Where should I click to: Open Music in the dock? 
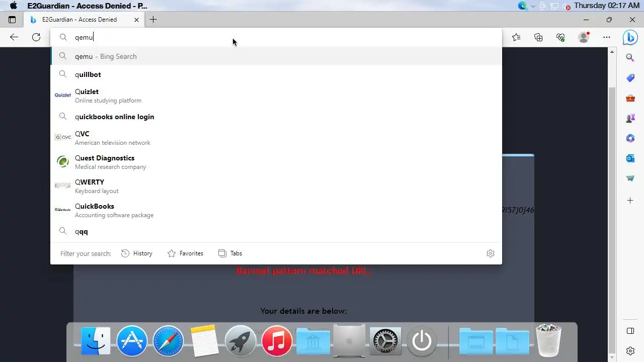[277, 341]
